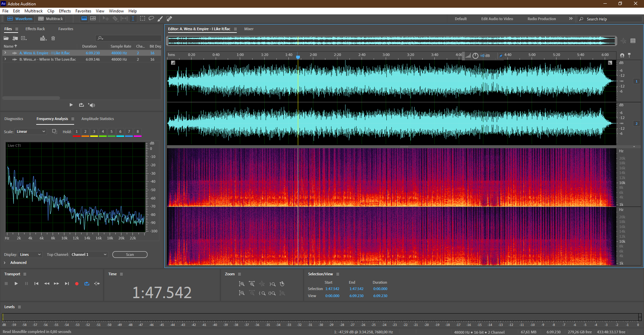This screenshot has width=644, height=335.
Task: Delete selected file with trash icon
Action: tap(53, 38)
